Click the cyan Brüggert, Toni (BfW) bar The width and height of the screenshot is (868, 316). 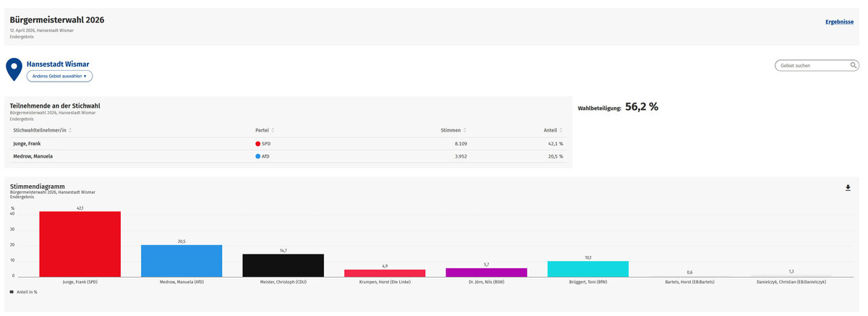click(587, 269)
